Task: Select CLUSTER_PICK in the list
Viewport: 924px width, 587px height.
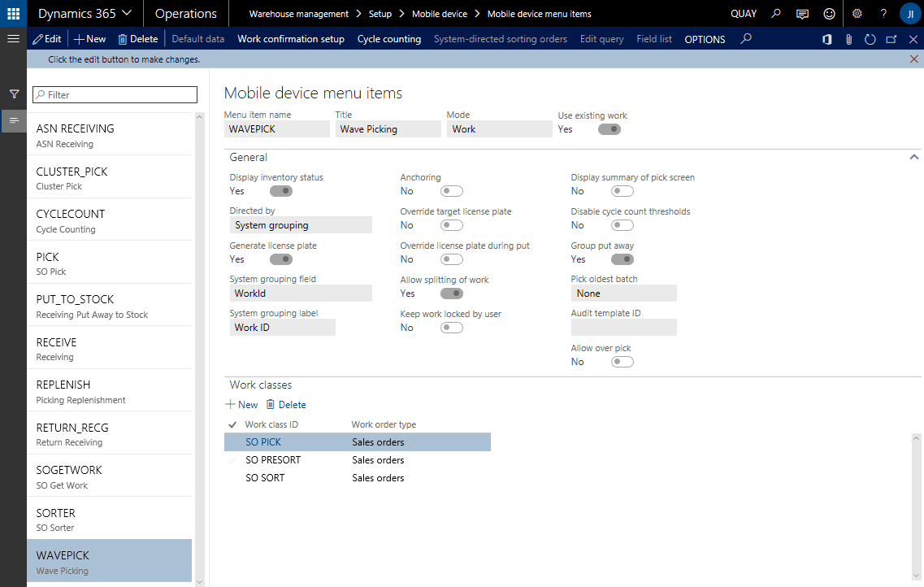Action: point(110,177)
